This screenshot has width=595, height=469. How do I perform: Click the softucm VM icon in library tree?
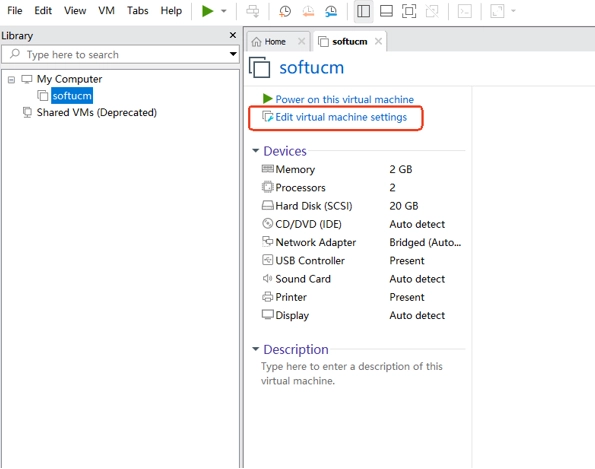(42, 95)
